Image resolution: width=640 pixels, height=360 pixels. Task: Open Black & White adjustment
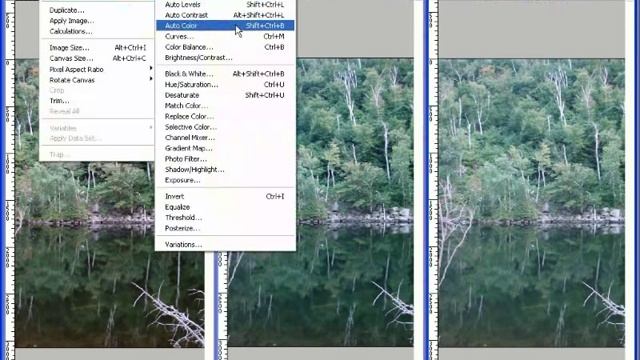[x=225, y=74]
